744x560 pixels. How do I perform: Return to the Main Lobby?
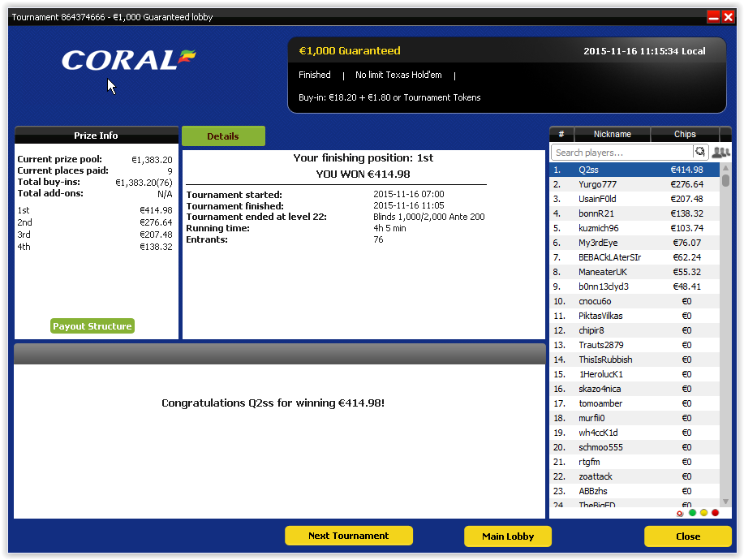tap(508, 536)
